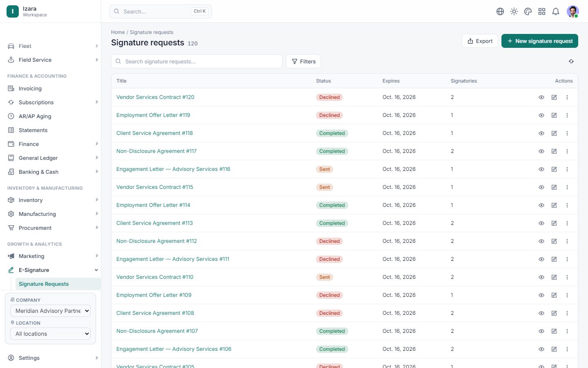The height and width of the screenshot is (368, 588).
Task: Edit Non-Disclosure Agreement #112
Action: tap(554, 241)
